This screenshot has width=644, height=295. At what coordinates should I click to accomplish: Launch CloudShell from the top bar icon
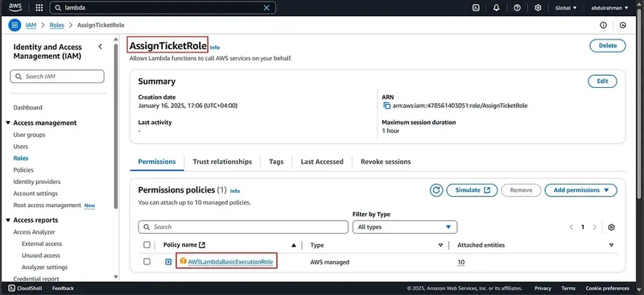click(476, 7)
